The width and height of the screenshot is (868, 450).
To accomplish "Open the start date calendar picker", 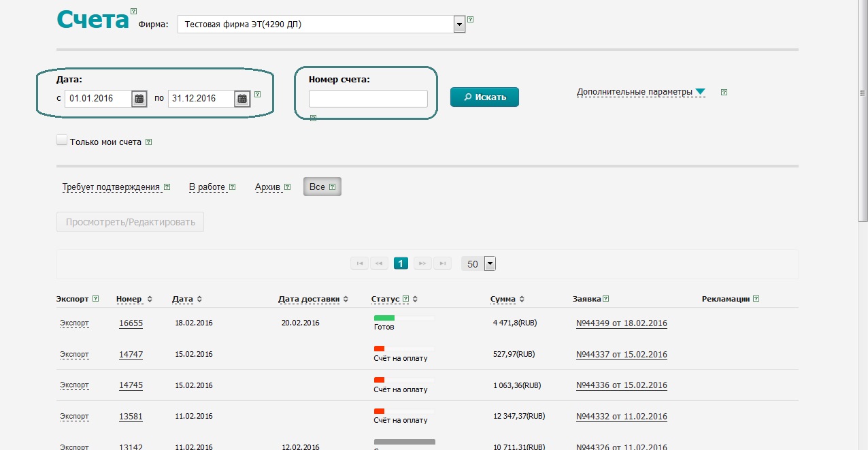I will pos(139,99).
